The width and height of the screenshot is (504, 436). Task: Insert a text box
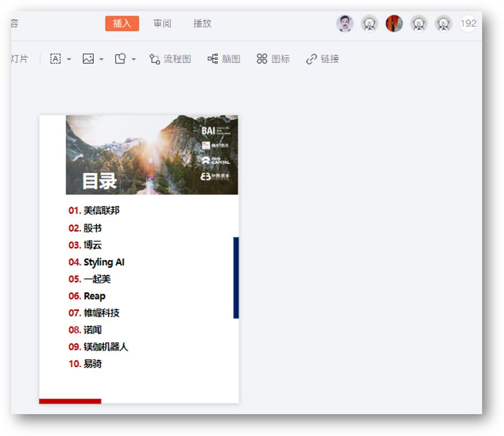(56, 59)
